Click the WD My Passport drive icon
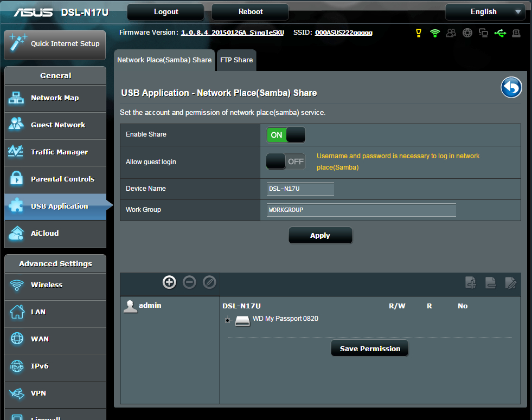 [242, 320]
